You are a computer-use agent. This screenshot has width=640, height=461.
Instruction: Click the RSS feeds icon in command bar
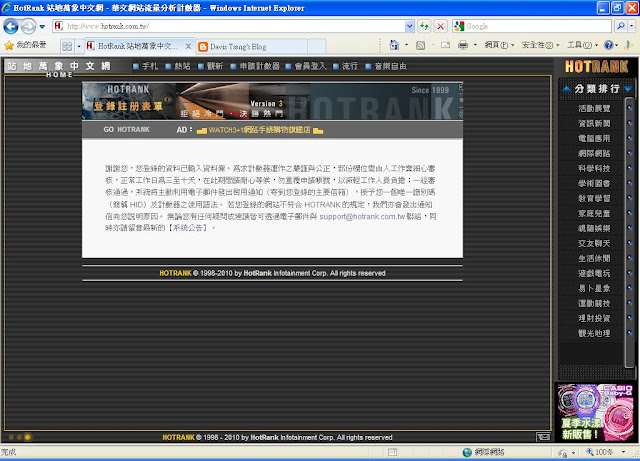coord(420,45)
